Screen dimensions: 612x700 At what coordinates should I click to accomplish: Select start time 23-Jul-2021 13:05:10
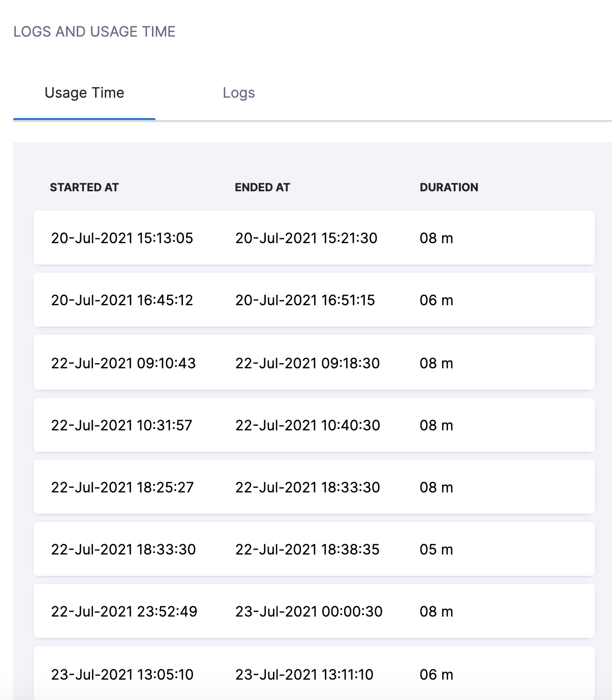122,675
